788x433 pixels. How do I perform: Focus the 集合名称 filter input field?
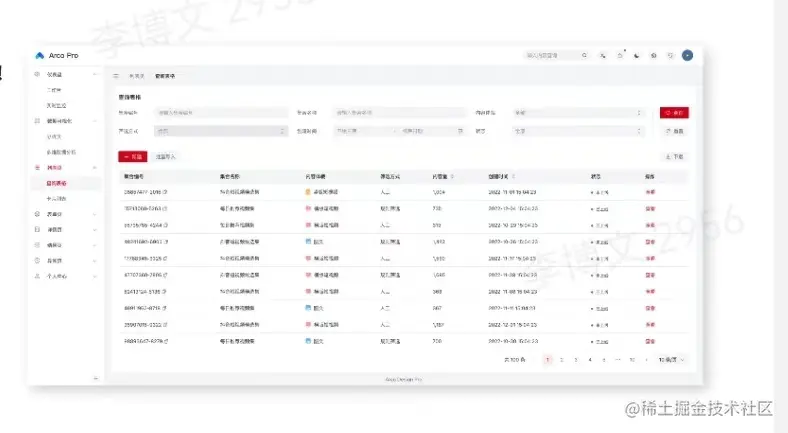coord(399,113)
